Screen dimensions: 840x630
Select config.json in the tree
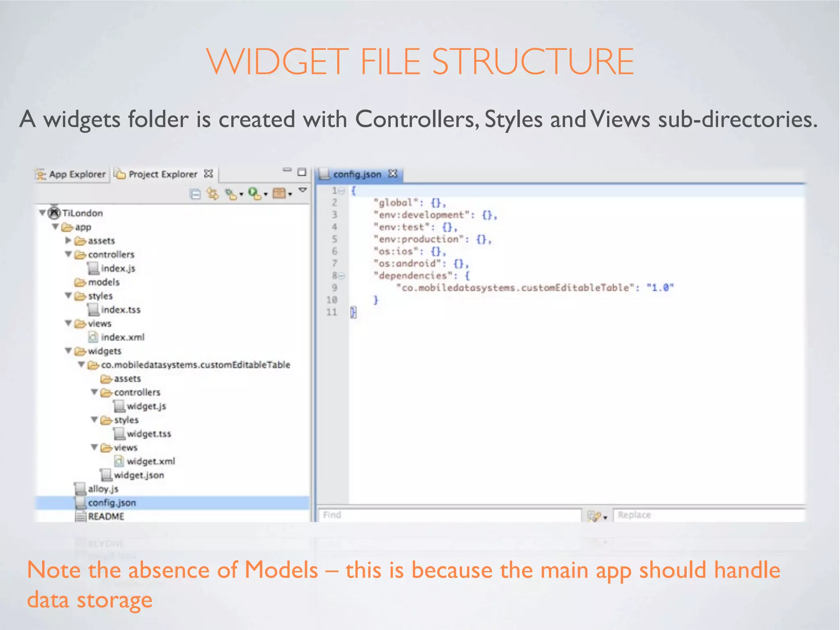click(112, 503)
